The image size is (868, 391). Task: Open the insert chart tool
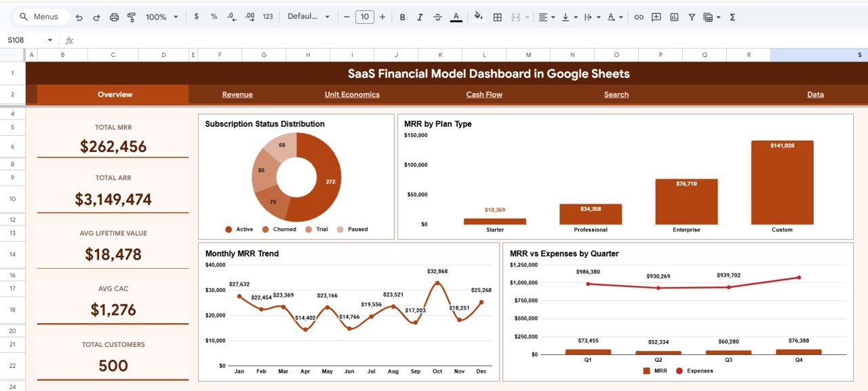673,16
